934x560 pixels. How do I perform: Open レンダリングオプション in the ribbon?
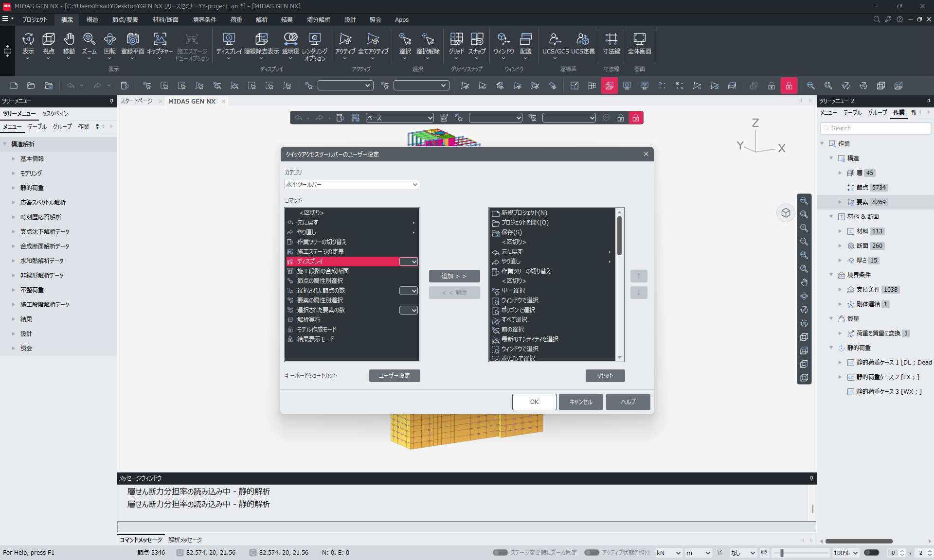coord(315,47)
